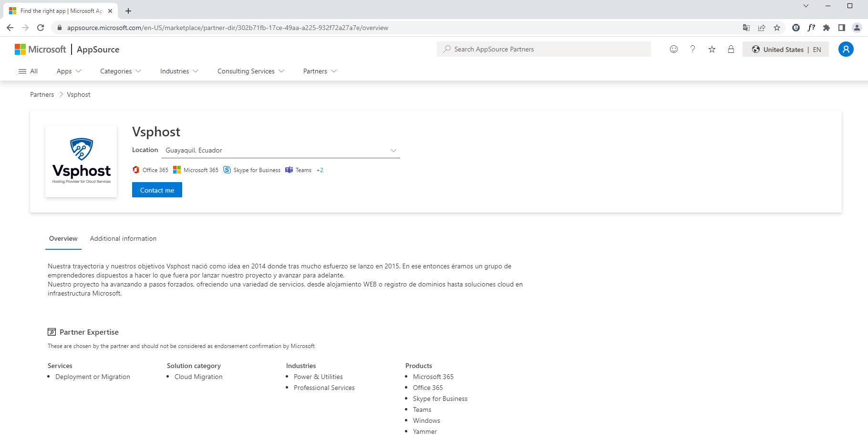Go forward in browser history

pyautogui.click(x=25, y=28)
